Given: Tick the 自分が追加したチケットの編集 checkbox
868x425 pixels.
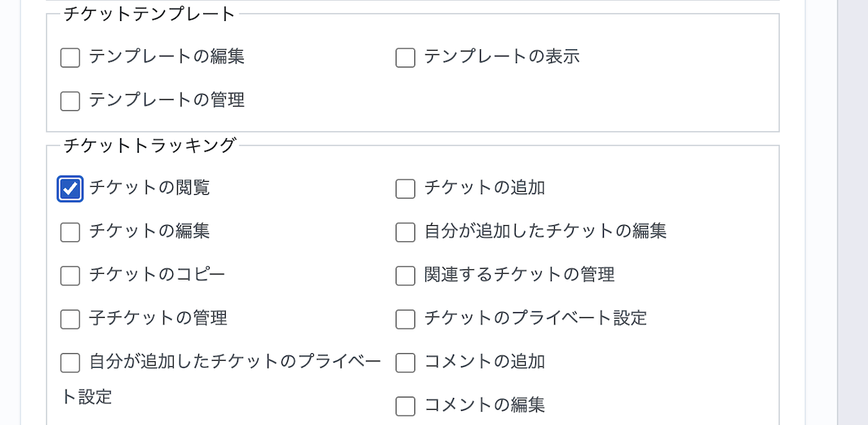Looking at the screenshot, I should (x=405, y=232).
